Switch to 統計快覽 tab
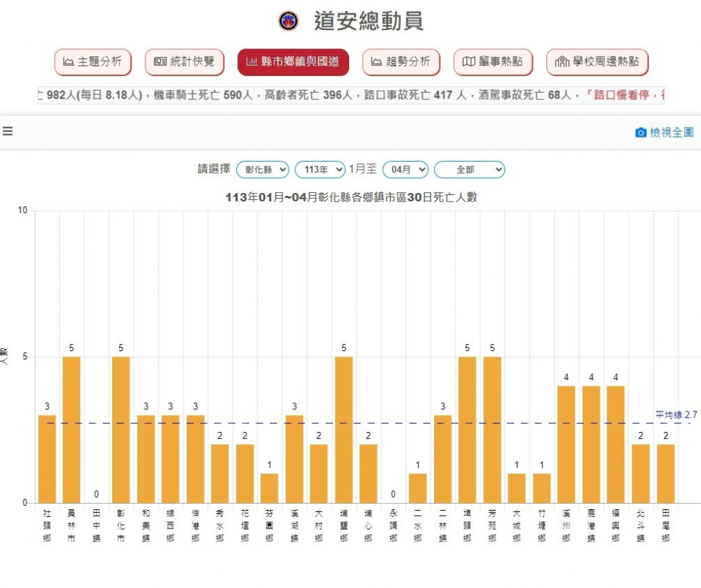This screenshot has width=701, height=588. (184, 62)
